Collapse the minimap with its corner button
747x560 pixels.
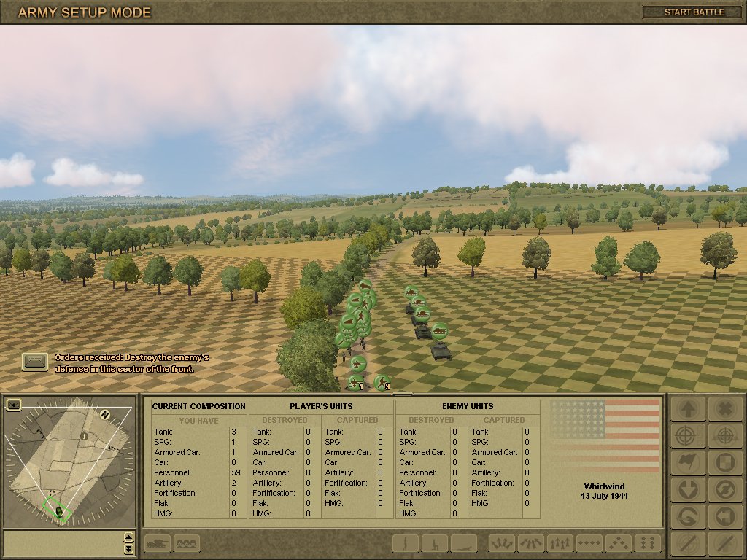[x=13, y=403]
